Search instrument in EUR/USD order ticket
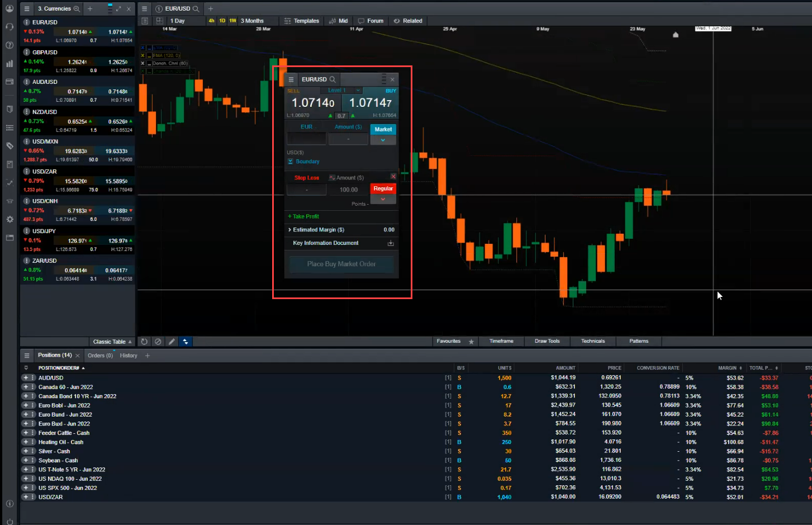Viewport: 812px width, 525px height. coord(333,79)
